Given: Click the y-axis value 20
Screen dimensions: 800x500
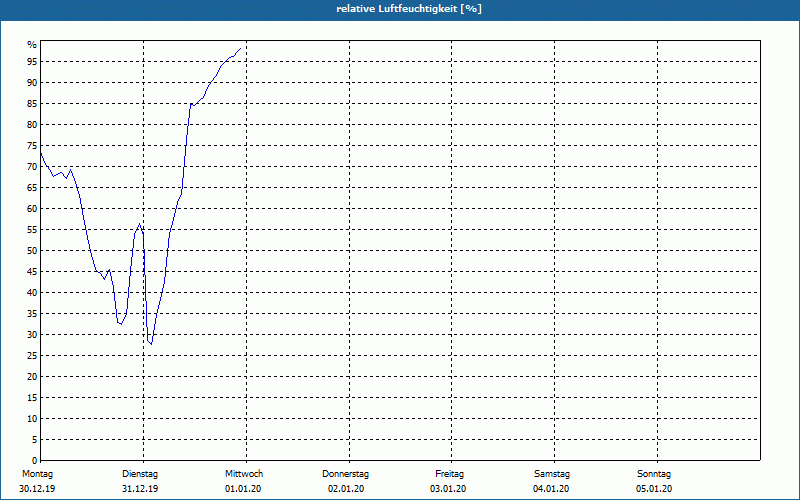Looking at the screenshot, I should pyautogui.click(x=32, y=377).
